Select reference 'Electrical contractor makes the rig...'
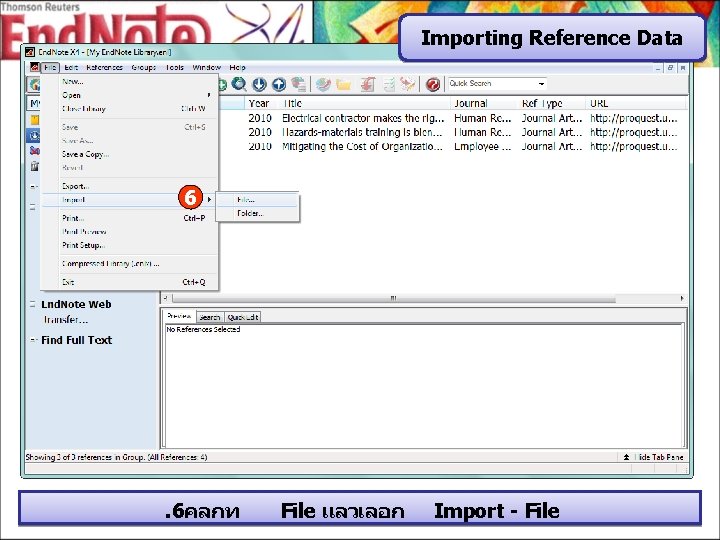This screenshot has height=540, width=720. pos(363,118)
